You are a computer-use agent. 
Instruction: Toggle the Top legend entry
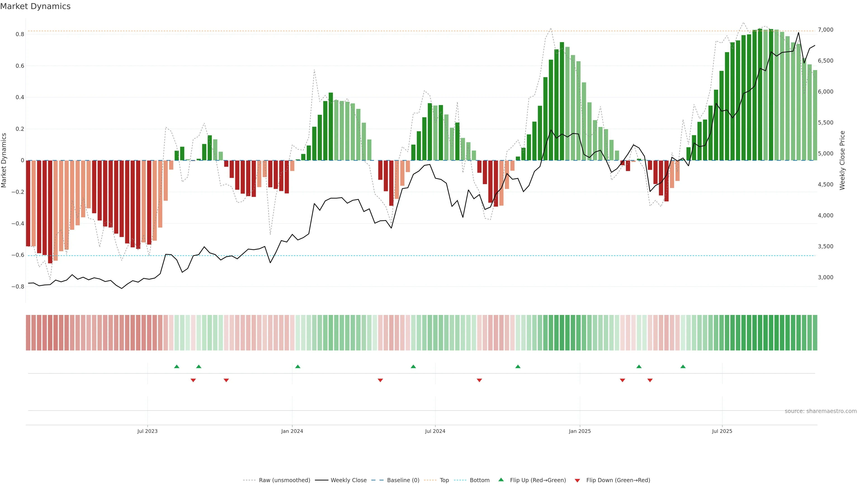[x=444, y=480]
